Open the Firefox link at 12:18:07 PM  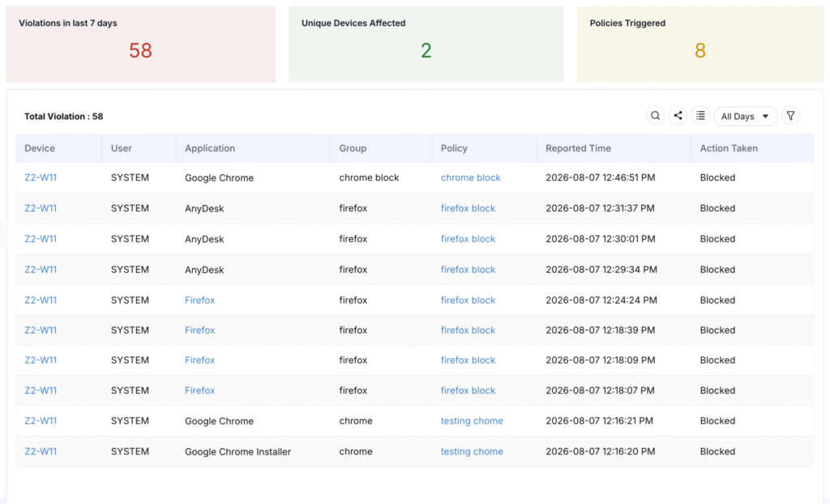coord(200,391)
